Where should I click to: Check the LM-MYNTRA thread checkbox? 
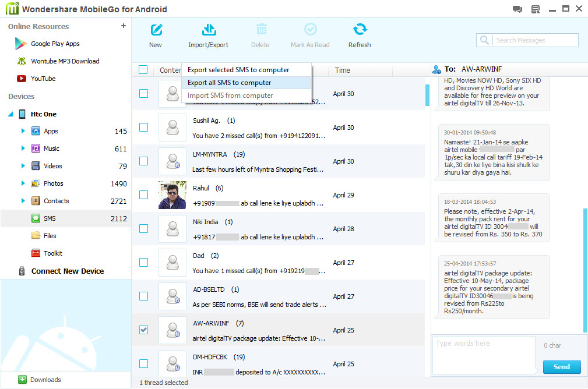(x=143, y=161)
